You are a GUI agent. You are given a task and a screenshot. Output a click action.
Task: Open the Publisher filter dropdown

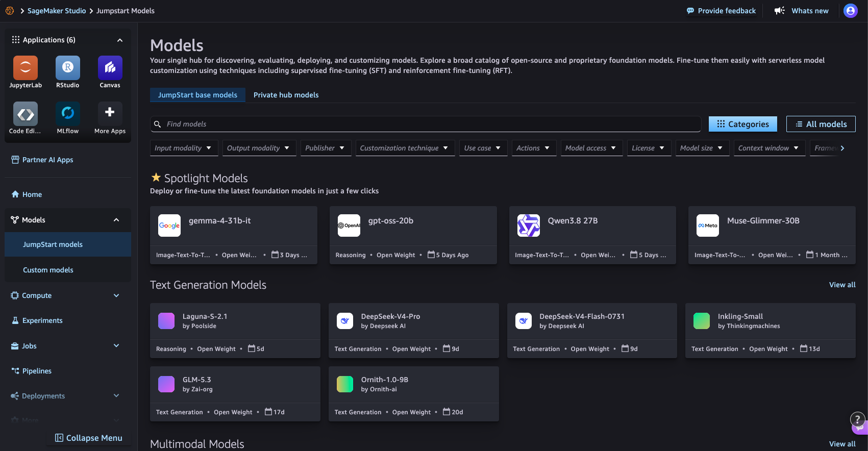click(326, 148)
